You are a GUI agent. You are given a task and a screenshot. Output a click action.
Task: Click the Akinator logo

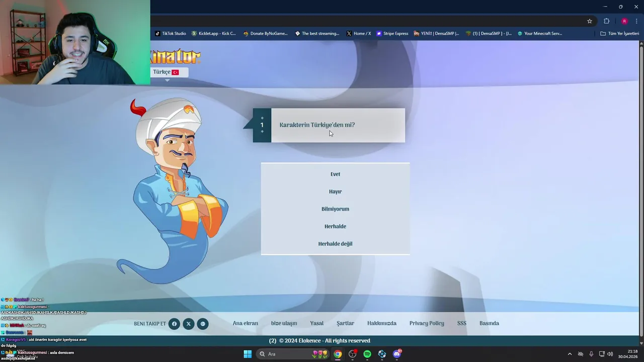(x=176, y=56)
